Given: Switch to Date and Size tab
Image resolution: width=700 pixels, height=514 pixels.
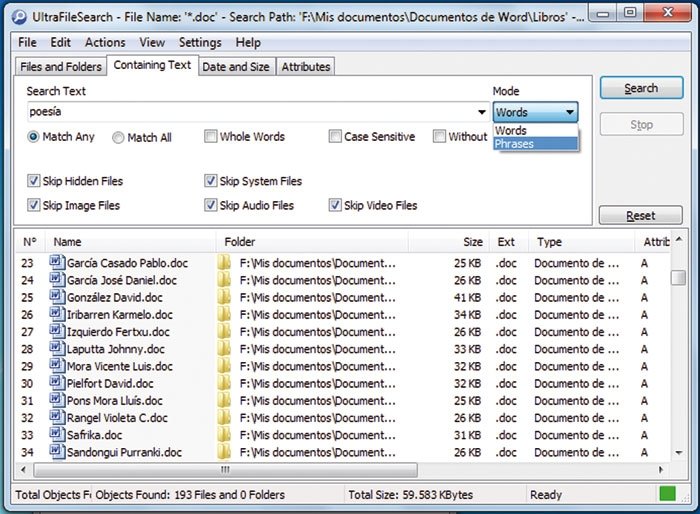Looking at the screenshot, I should [x=236, y=67].
